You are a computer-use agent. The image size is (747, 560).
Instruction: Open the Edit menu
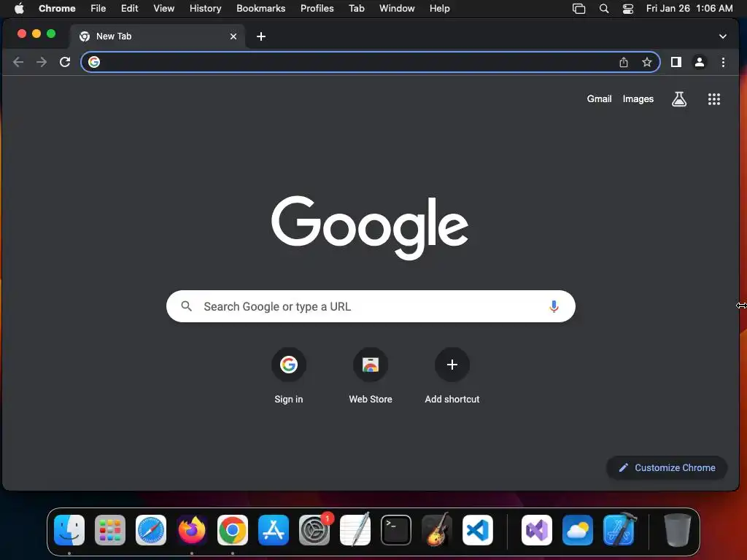(130, 8)
